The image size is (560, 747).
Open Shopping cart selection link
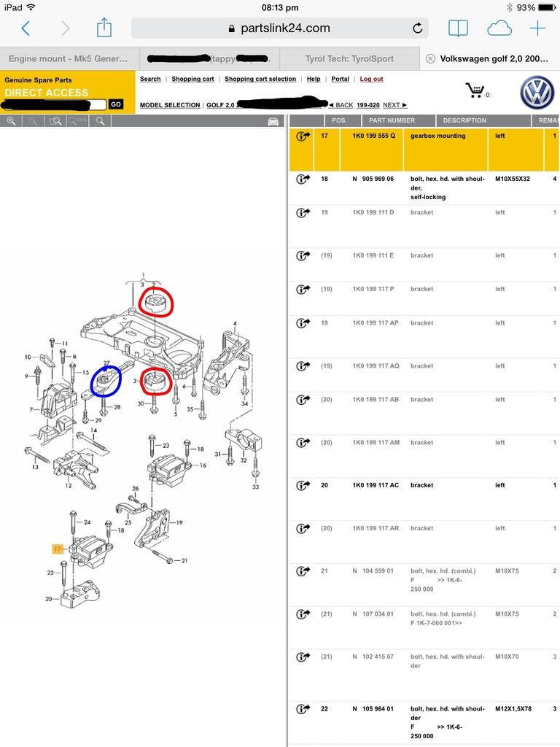pyautogui.click(x=260, y=79)
